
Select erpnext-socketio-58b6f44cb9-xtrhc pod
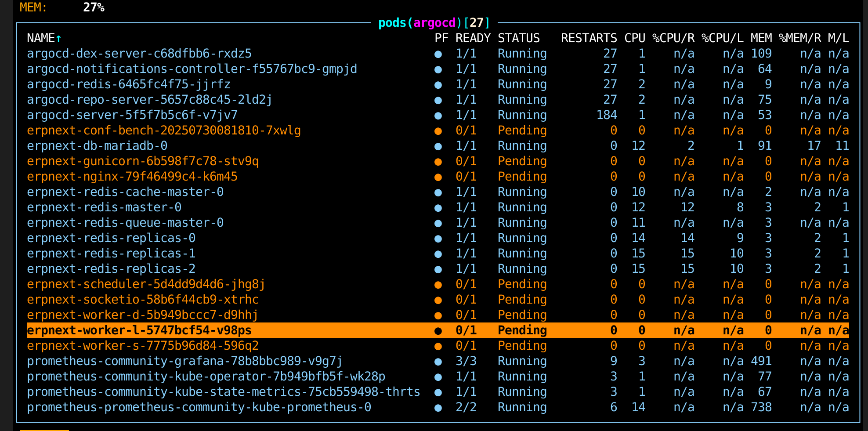click(x=438, y=300)
